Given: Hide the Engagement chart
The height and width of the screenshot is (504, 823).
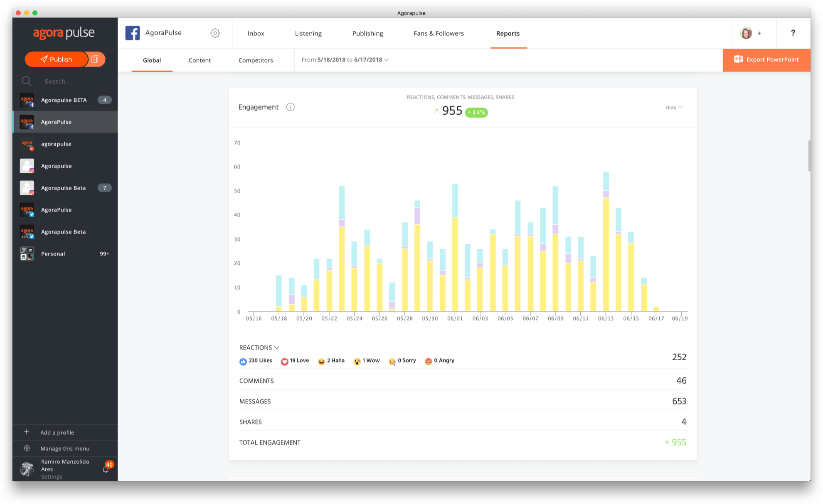Looking at the screenshot, I should tap(671, 108).
